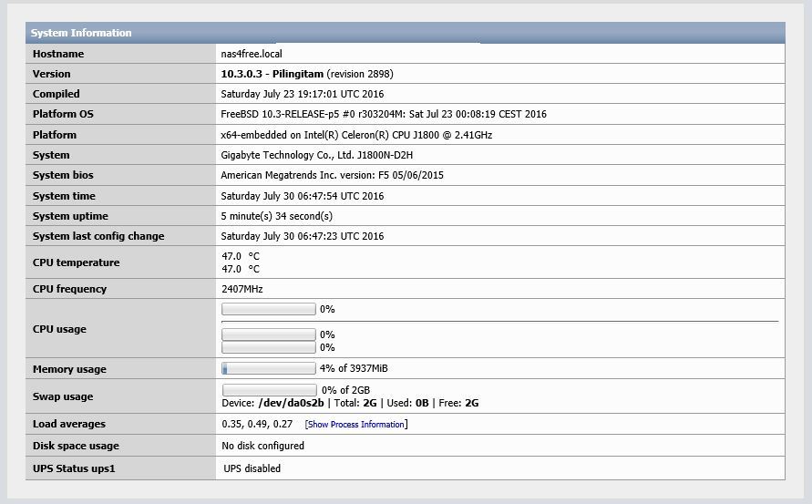Image resolution: width=812 pixels, height=504 pixels.
Task: Click the Swap usage progress bar
Action: (x=269, y=390)
